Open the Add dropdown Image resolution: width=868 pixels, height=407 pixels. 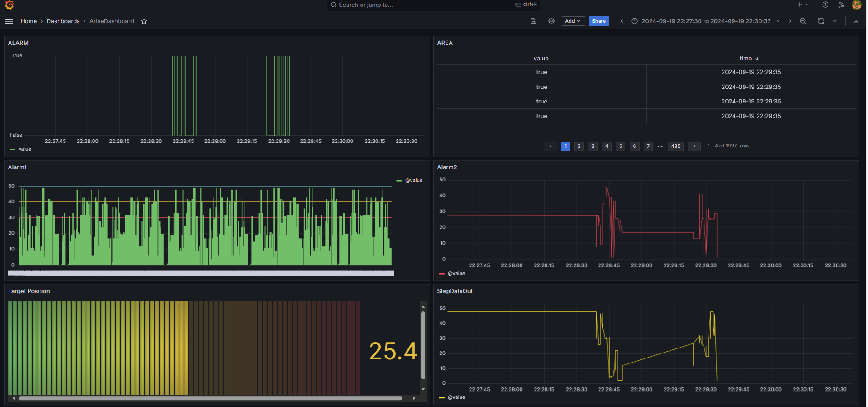[573, 21]
